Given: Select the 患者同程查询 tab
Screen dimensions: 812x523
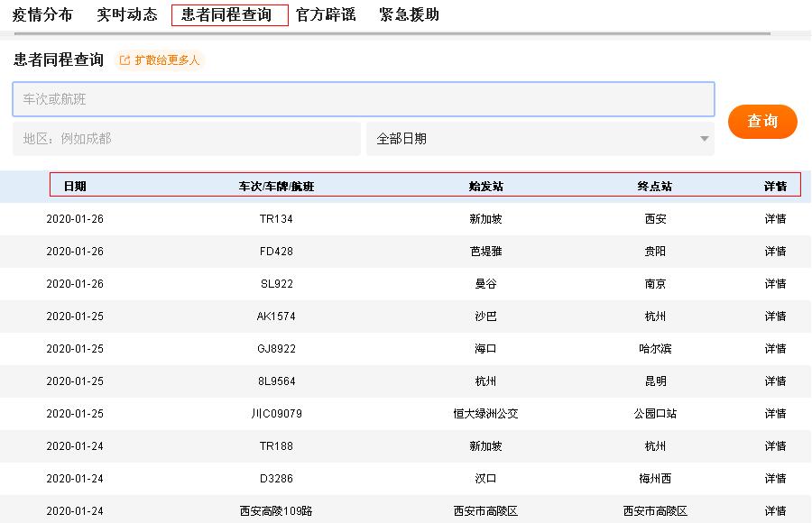Looking at the screenshot, I should pyautogui.click(x=228, y=14).
